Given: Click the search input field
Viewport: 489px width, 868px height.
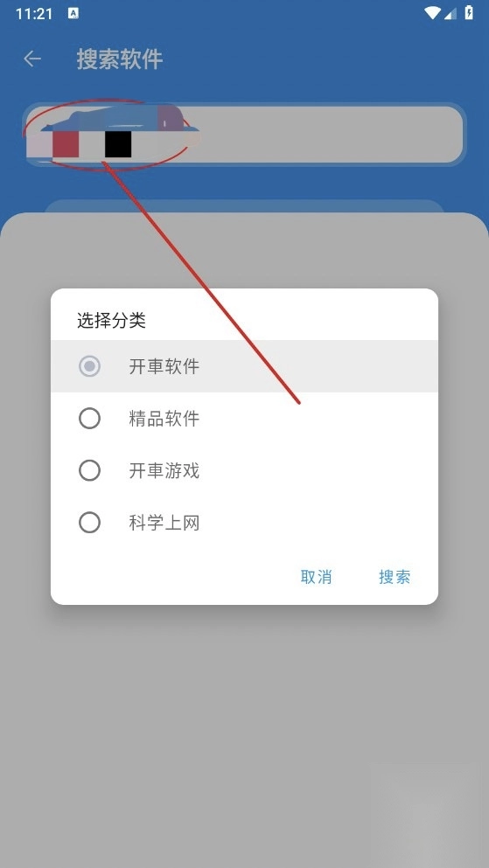Looking at the screenshot, I should pyautogui.click(x=244, y=135).
